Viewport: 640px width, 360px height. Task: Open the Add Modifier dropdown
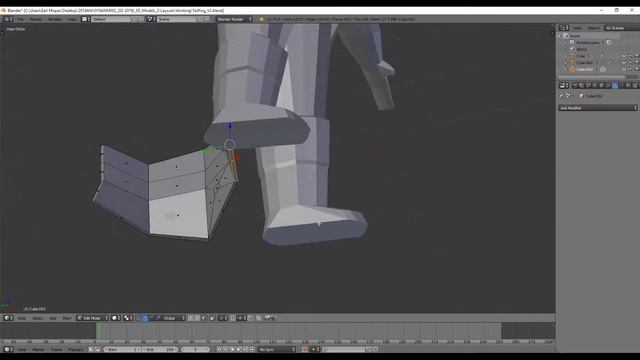[598, 108]
